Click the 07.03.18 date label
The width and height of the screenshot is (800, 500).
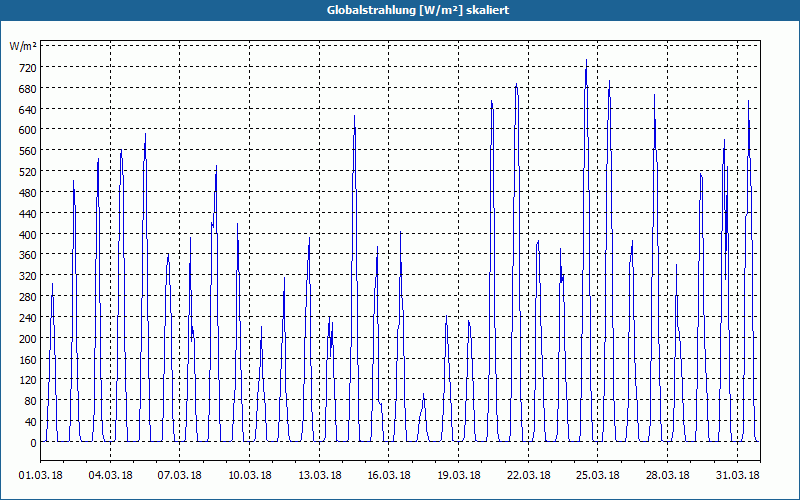click(x=180, y=475)
